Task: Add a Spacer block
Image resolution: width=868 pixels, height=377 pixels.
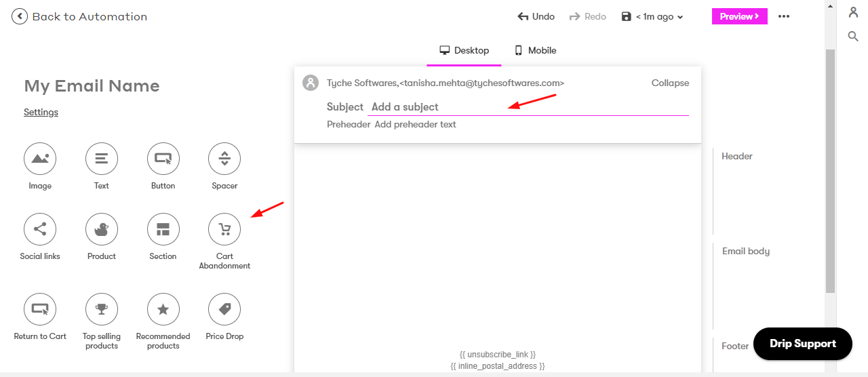Action: [x=224, y=159]
